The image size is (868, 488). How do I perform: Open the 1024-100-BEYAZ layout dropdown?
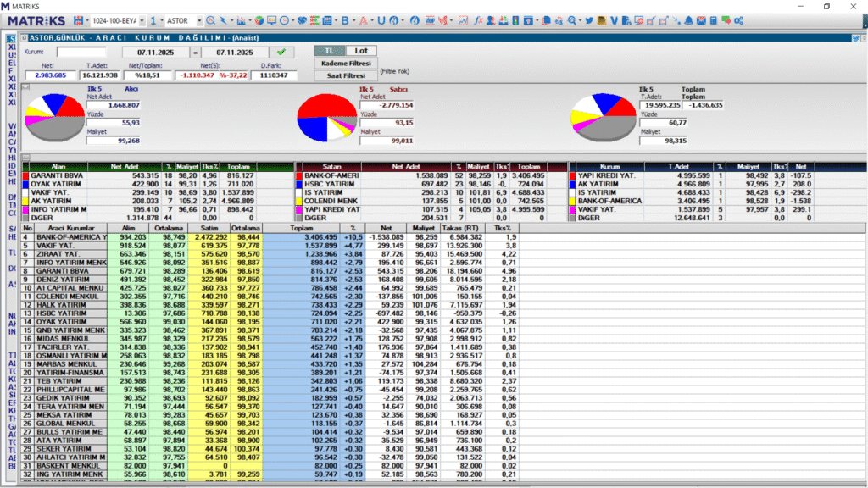[141, 19]
